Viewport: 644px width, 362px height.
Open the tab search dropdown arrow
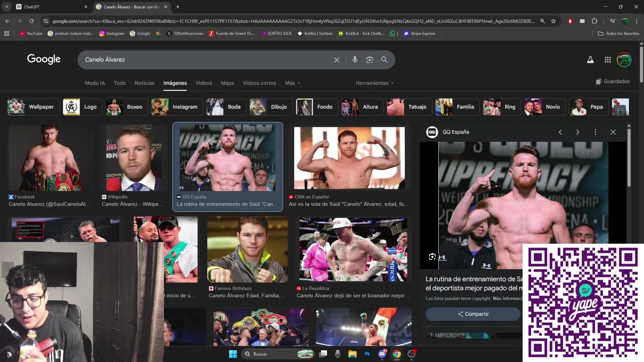pyautogui.click(x=7, y=7)
